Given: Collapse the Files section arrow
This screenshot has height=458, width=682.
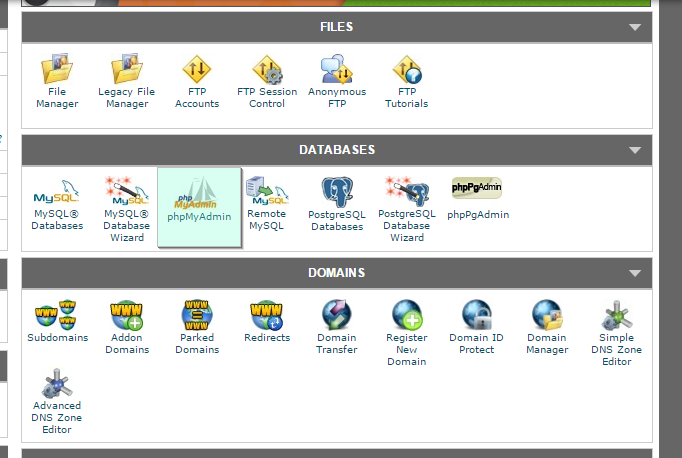Looking at the screenshot, I should 634,28.
